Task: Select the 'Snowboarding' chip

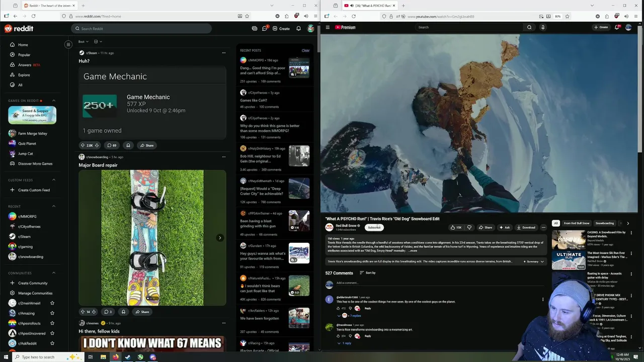Action: (x=605, y=223)
